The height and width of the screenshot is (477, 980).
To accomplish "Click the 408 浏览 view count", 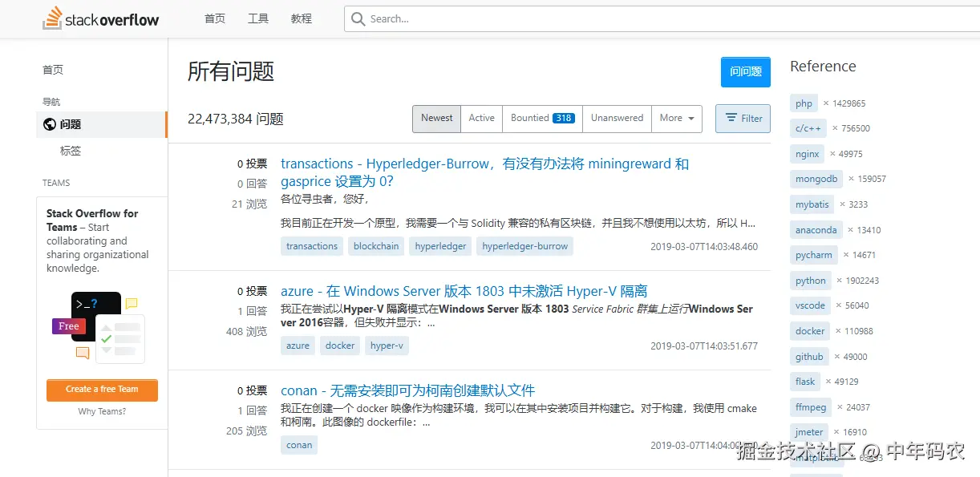I will coord(246,331).
